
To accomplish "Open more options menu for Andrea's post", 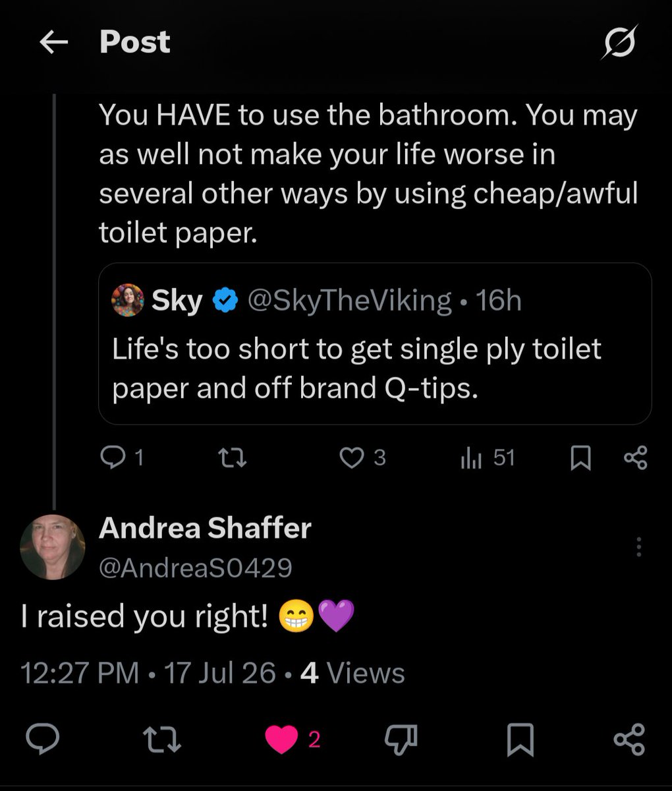I will (x=638, y=547).
